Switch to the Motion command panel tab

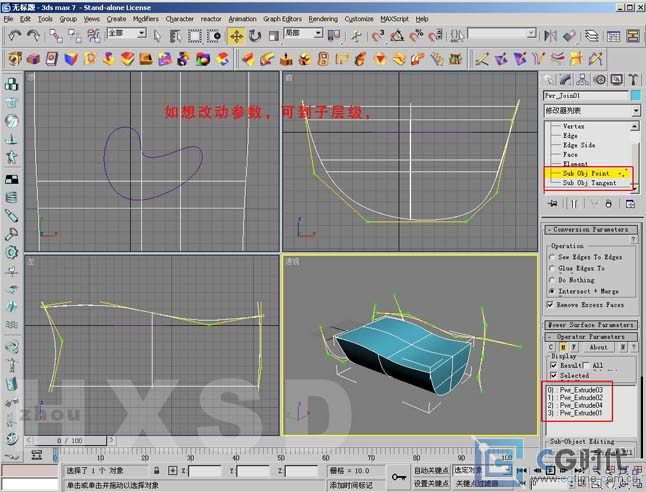point(600,80)
